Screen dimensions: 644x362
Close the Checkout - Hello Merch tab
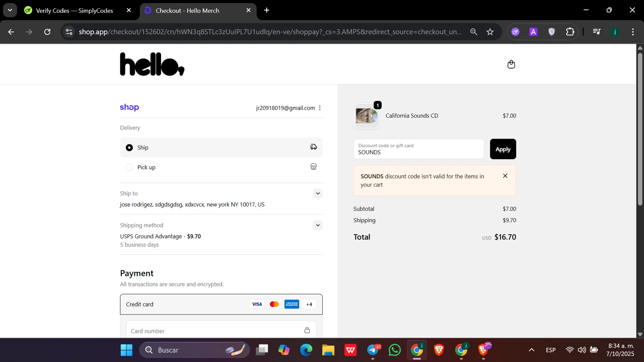pos(249,10)
